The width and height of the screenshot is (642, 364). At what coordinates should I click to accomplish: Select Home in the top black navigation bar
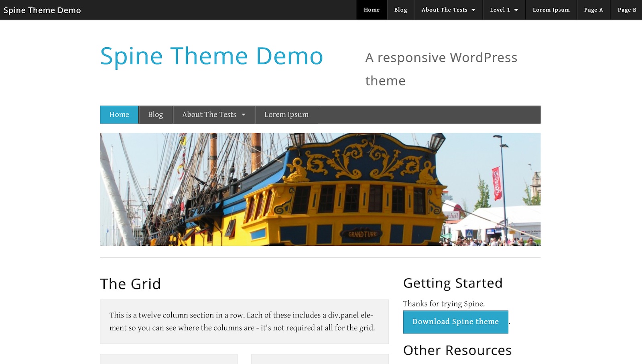[x=372, y=10]
